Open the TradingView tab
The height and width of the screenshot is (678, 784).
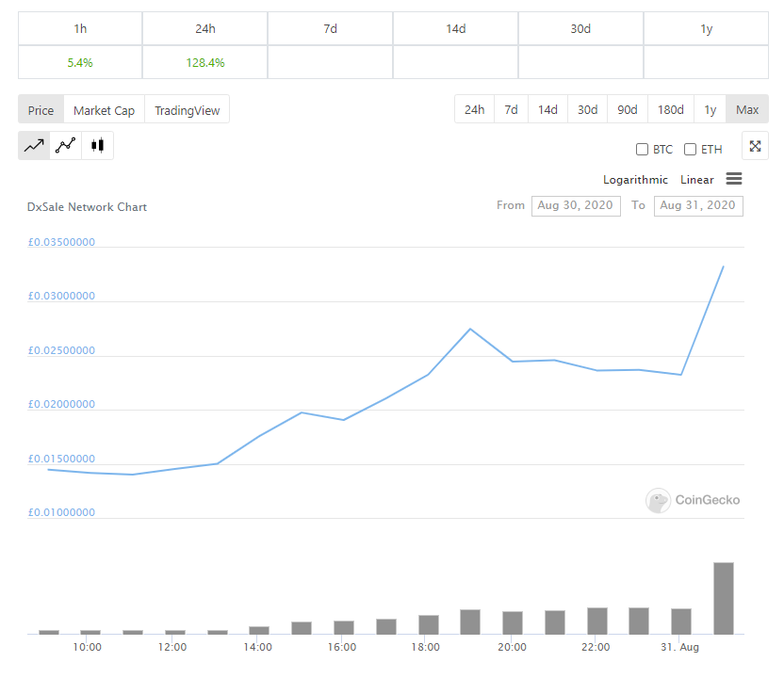tap(187, 110)
